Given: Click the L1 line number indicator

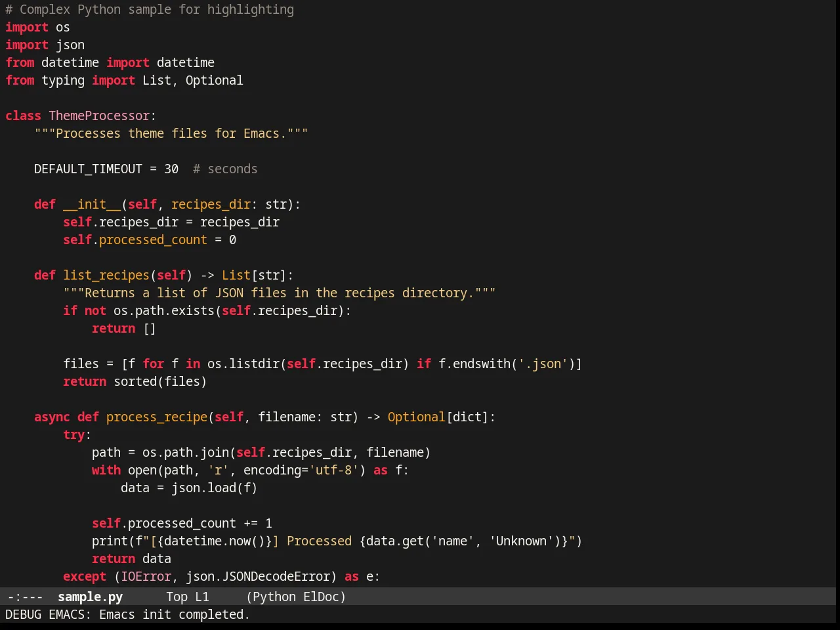Looking at the screenshot, I should point(202,597).
